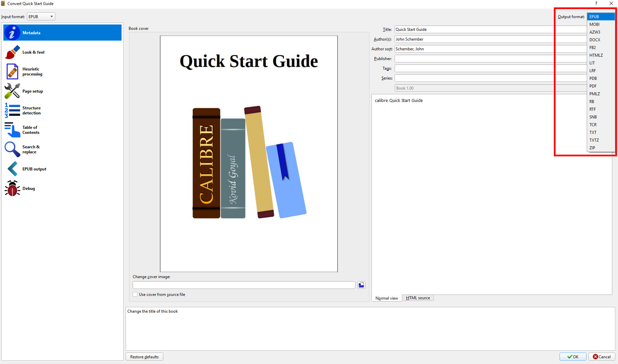618x364 pixels.
Task: Open Look & feel paintbrush icon
Action: [12, 52]
